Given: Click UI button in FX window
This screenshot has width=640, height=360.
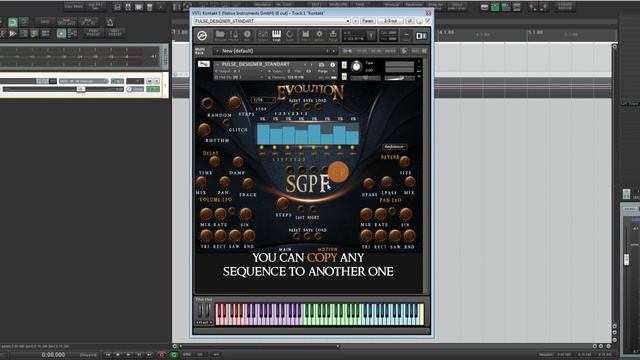Looking at the screenshot, I should coord(410,21).
